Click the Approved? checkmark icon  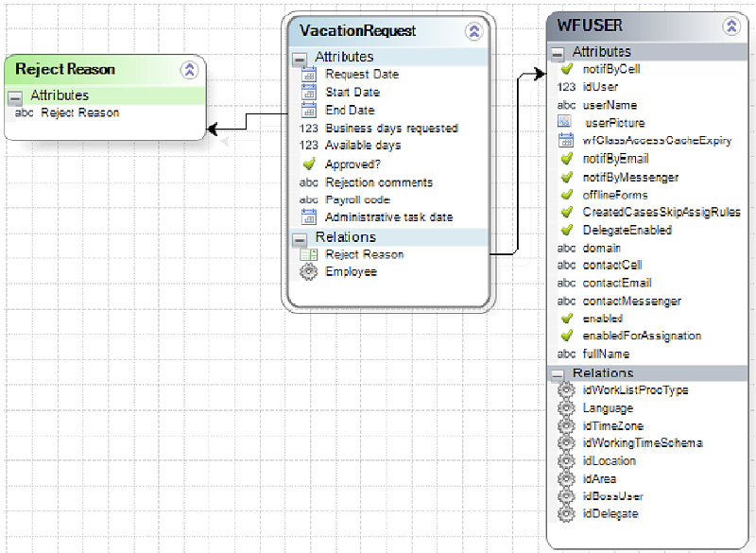pyautogui.click(x=309, y=164)
